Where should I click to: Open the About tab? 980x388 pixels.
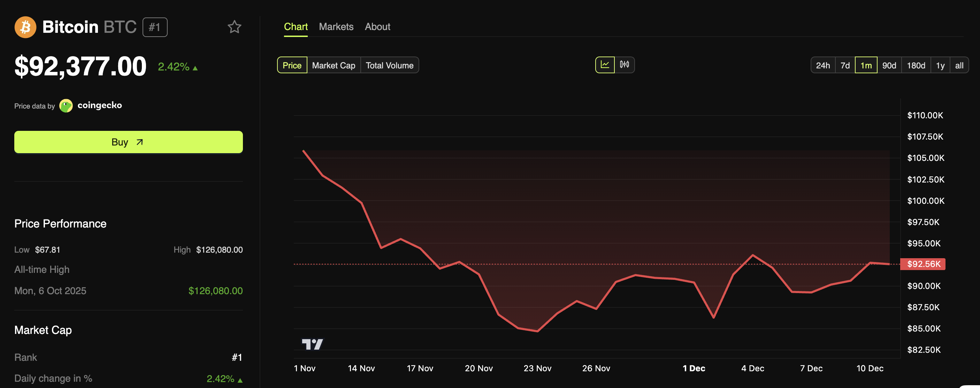pos(377,27)
